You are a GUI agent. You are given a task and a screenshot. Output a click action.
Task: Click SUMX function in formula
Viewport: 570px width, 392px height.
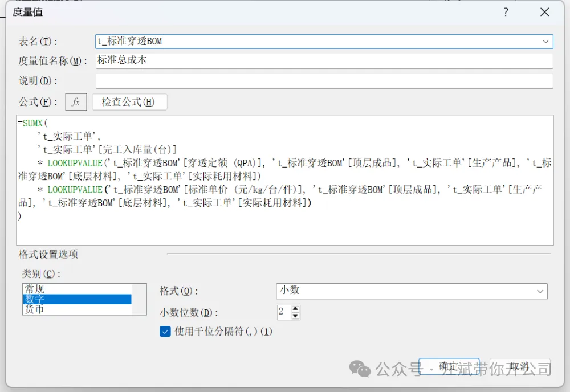[x=32, y=123]
